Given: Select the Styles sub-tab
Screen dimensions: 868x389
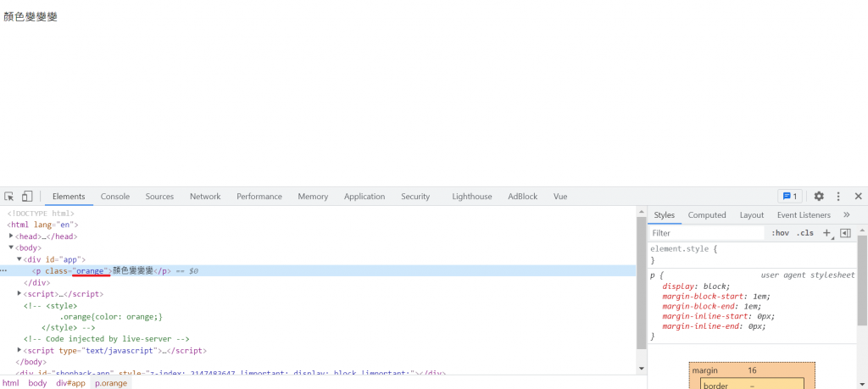Looking at the screenshot, I should tap(665, 214).
